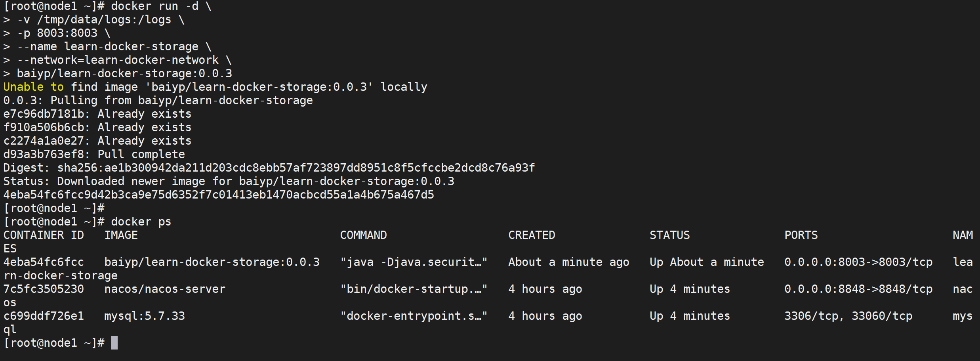This screenshot has width=980, height=361.
Task: Click the '-p 8003:8003' option line
Action: [57, 33]
